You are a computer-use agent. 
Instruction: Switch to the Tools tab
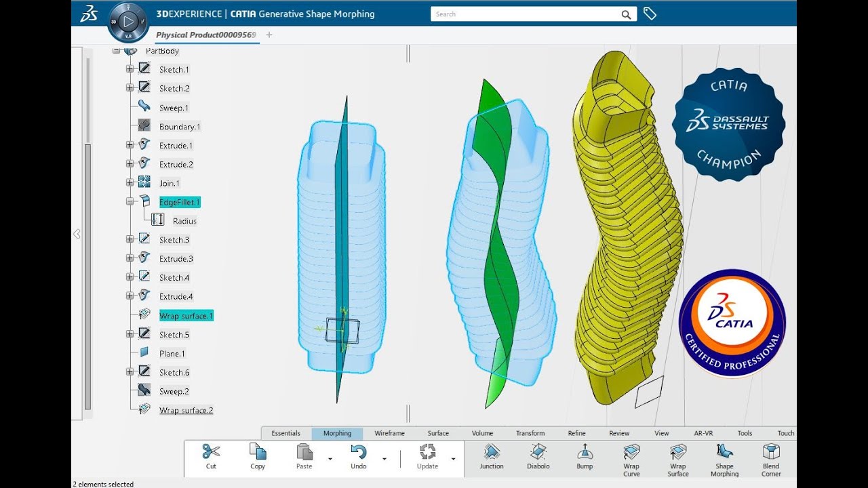tap(745, 434)
